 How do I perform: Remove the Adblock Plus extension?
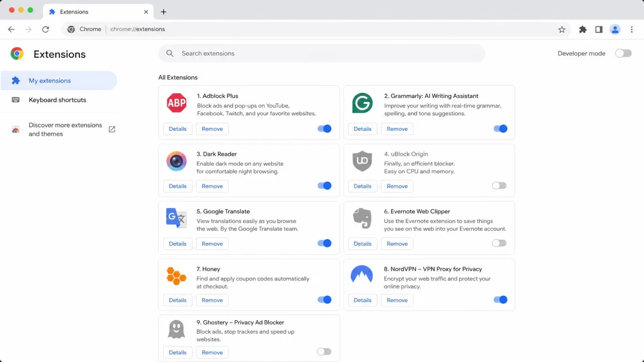[212, 129]
